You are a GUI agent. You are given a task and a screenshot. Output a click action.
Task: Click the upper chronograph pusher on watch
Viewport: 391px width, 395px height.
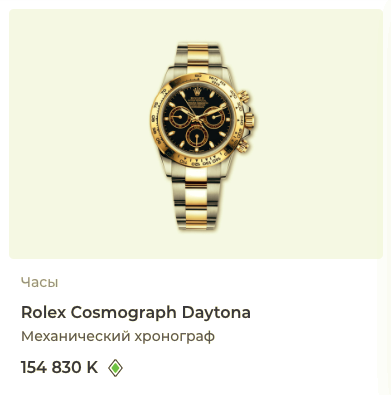244,96
